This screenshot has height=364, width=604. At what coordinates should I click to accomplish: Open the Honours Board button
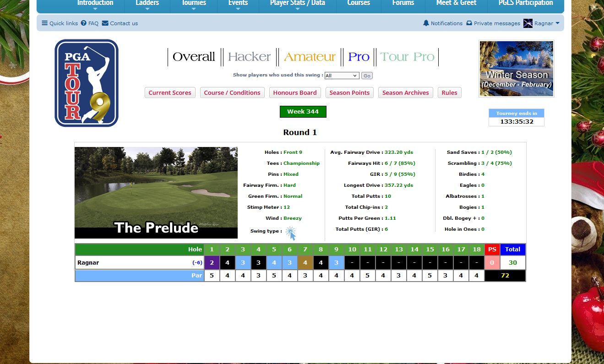click(295, 92)
